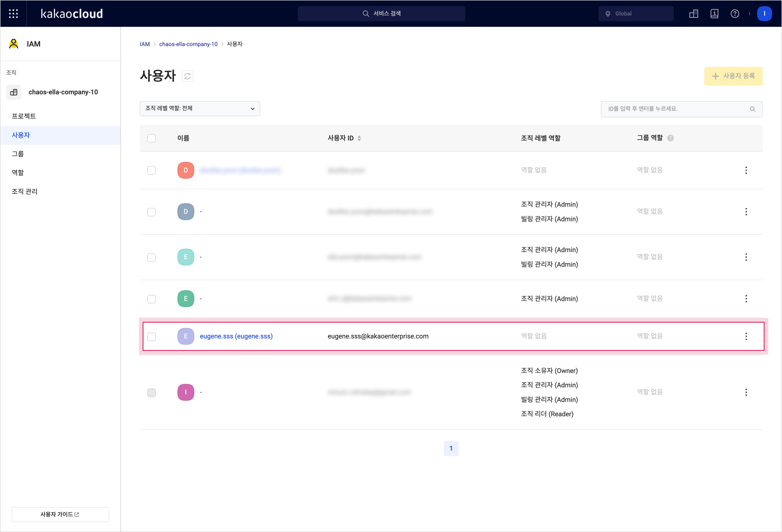Open the 사용자 가이드 external link button
Viewport: 782px width, 532px height.
pos(60,515)
